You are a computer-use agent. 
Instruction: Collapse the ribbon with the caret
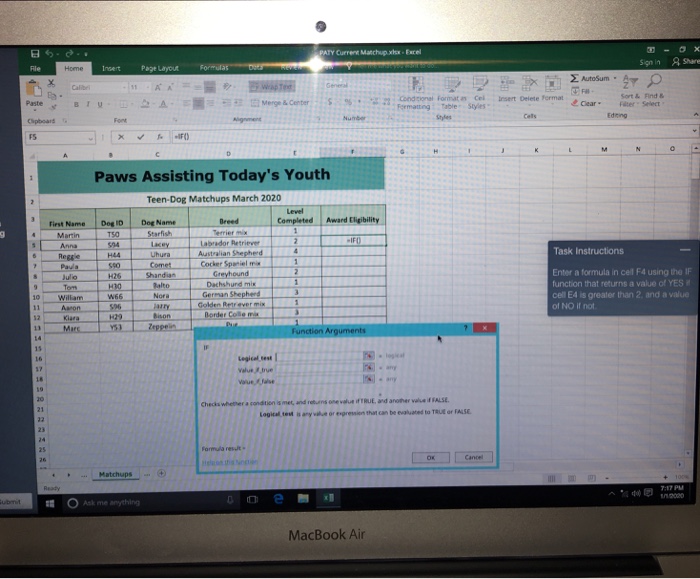coord(696,115)
